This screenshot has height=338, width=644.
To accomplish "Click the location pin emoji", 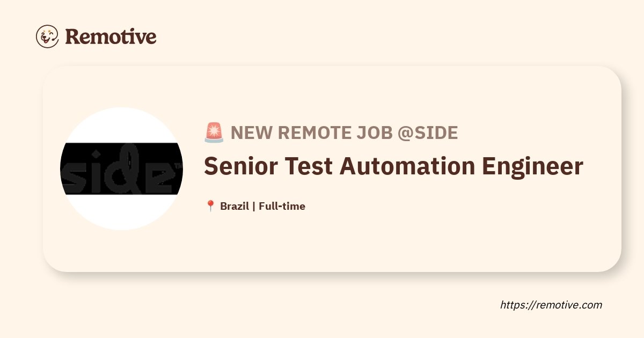I will click(x=210, y=206).
